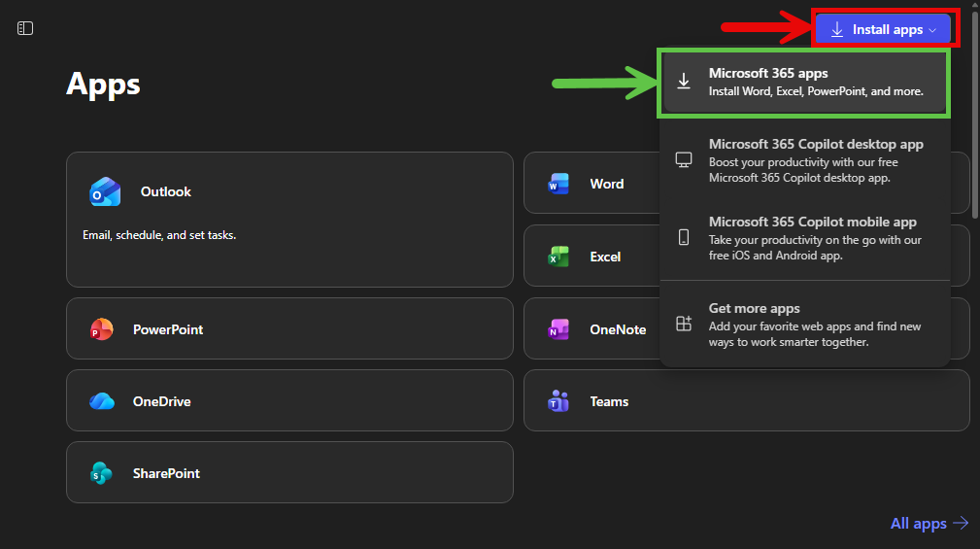This screenshot has height=549, width=980.
Task: Click the Teams app icon
Action: click(x=558, y=400)
